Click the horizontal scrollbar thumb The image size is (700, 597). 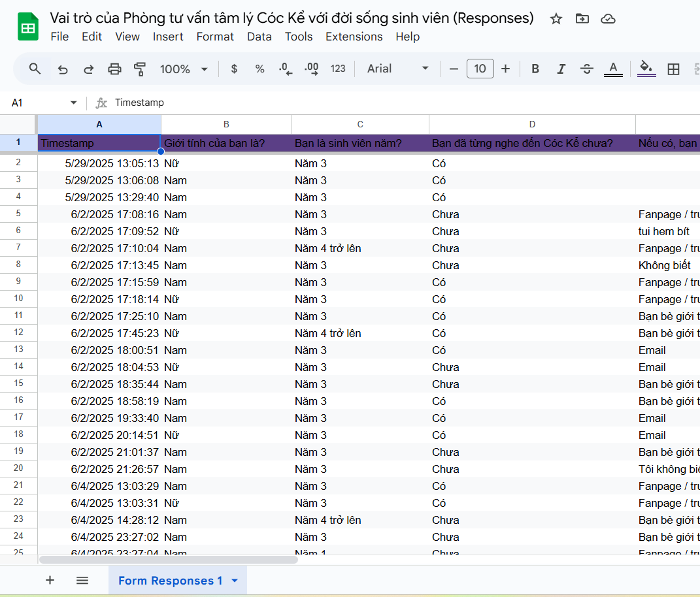pyautogui.click(x=169, y=560)
